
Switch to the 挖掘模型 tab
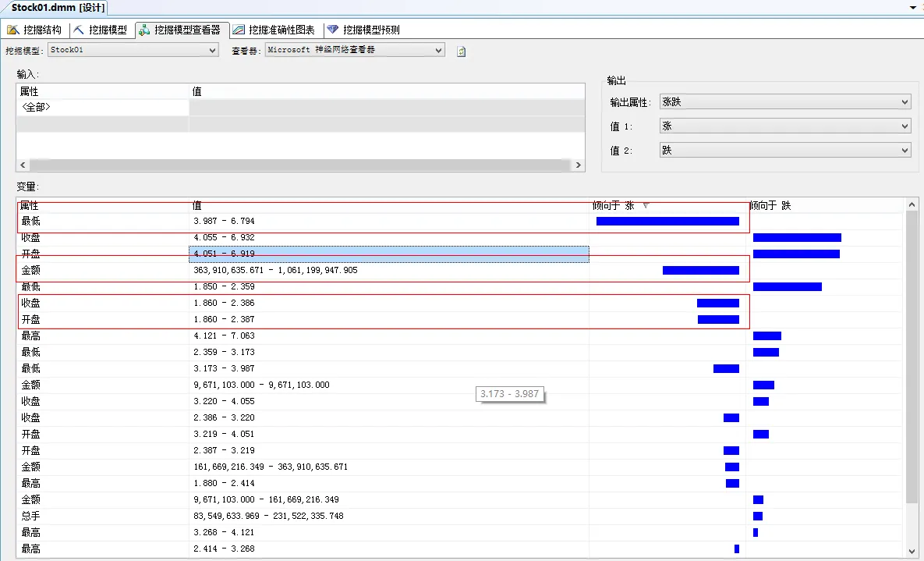click(101, 30)
